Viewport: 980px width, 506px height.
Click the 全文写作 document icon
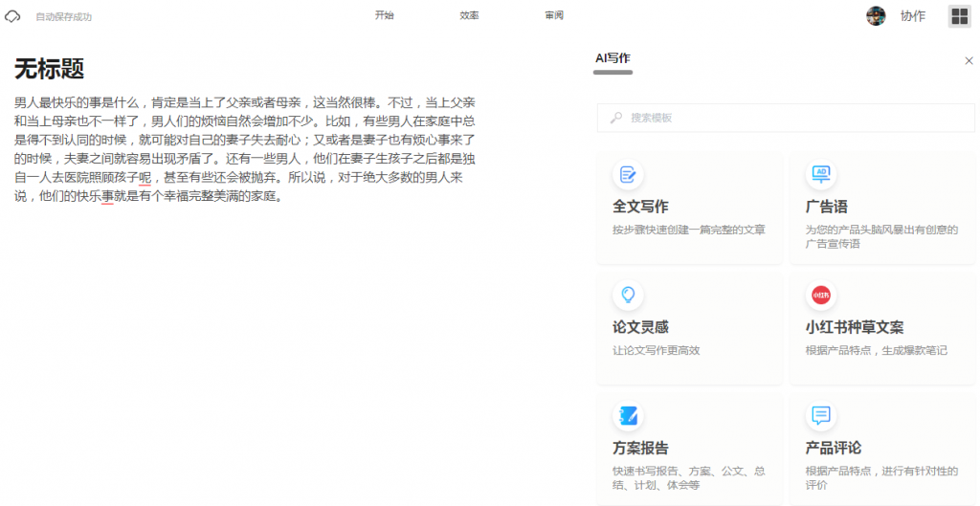click(628, 174)
